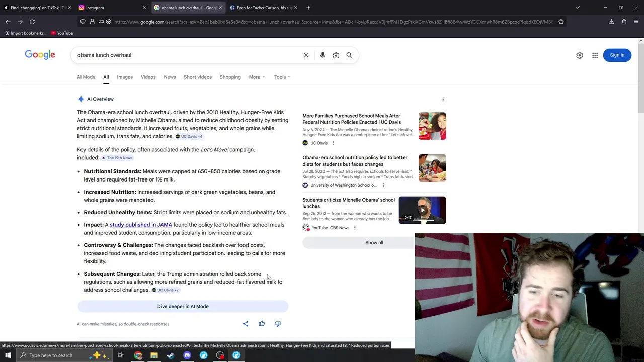Open the browser hamburger menu

pos(636,22)
